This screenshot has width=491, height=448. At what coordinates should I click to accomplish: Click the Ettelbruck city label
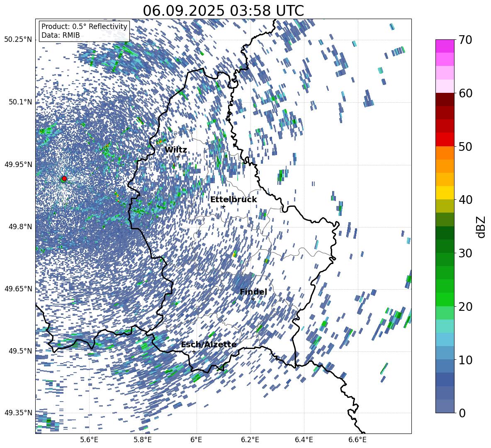click(233, 200)
